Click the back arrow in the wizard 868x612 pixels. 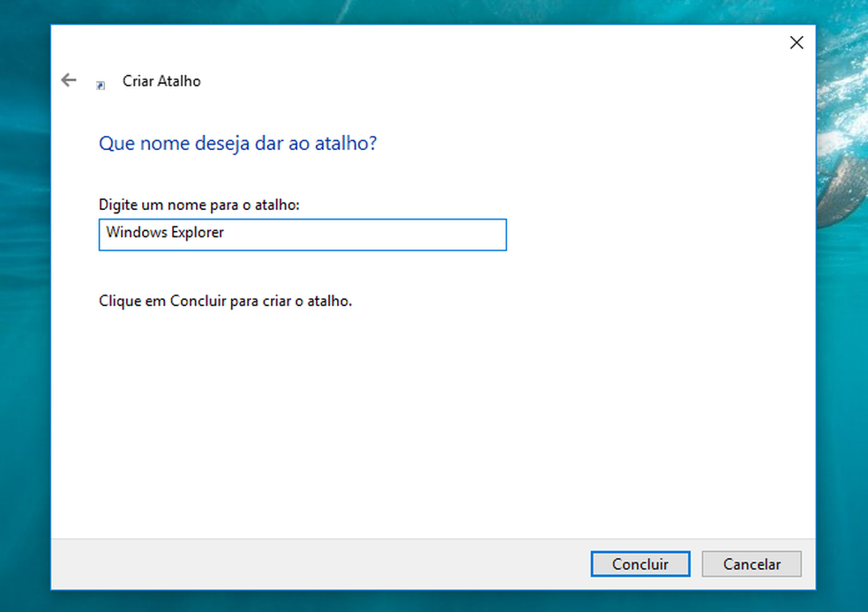(69, 80)
